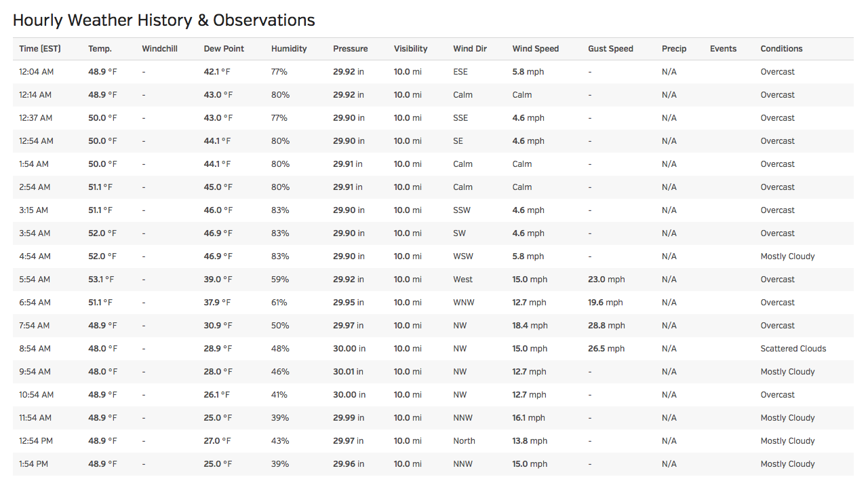
Task: Click the Dew Point column header
Action: tap(224, 49)
